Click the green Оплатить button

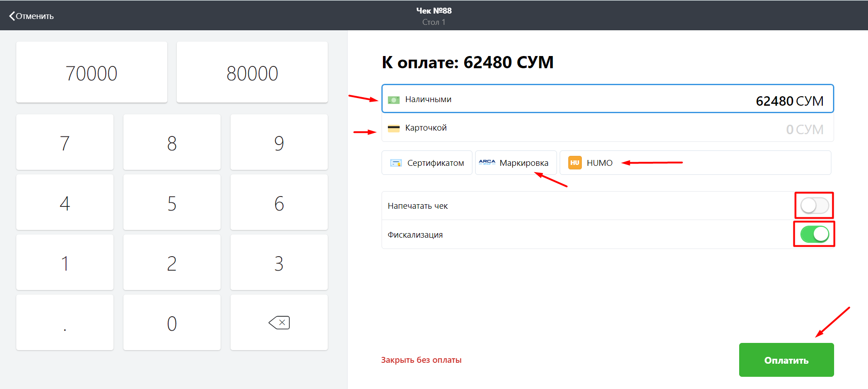coord(786,360)
